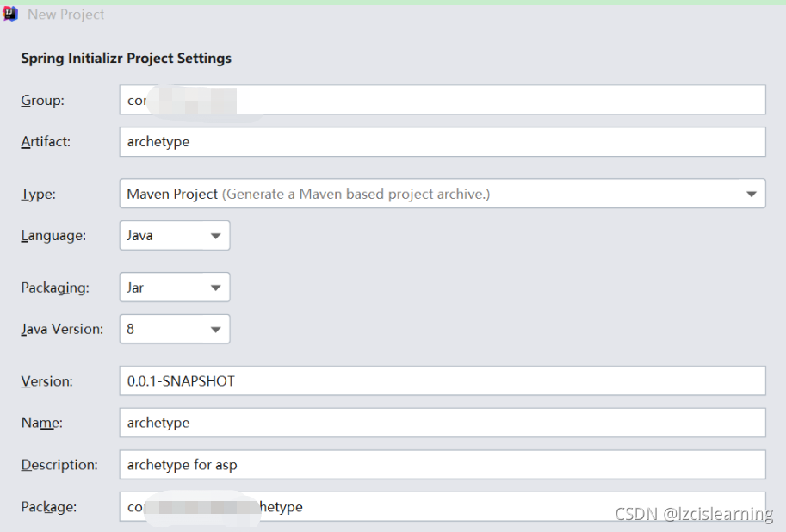The image size is (786, 532).
Task: Click the 'Language:' label
Action: 53,236
